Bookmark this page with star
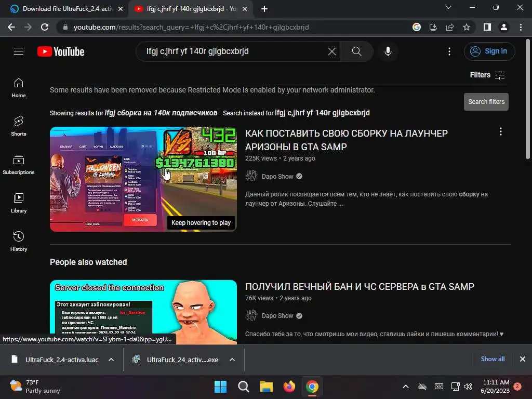 467,27
